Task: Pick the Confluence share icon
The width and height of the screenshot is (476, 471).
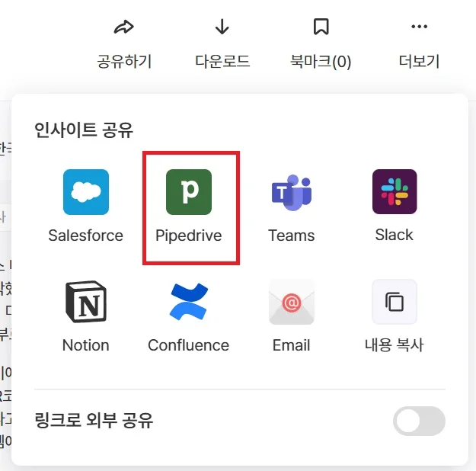Action: [x=189, y=302]
